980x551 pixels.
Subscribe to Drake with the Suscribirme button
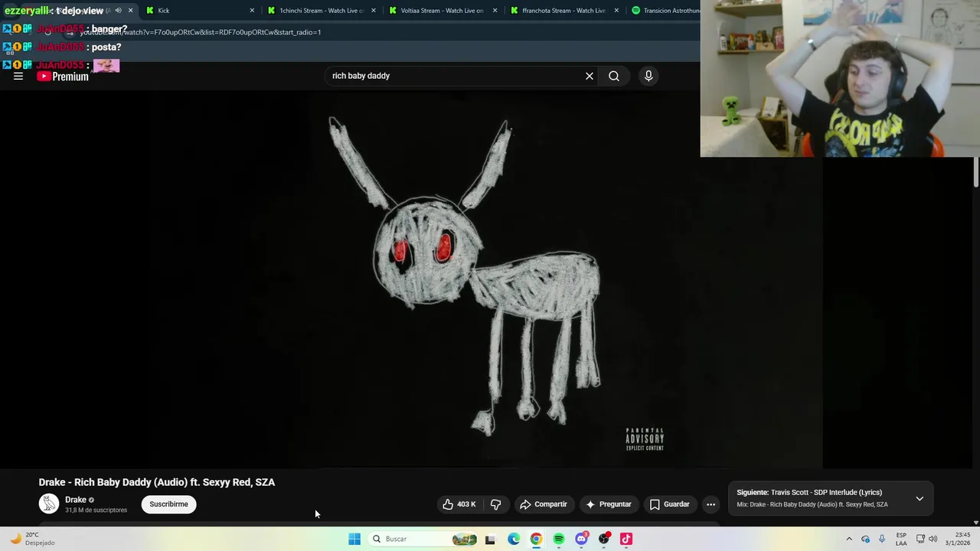tap(168, 504)
